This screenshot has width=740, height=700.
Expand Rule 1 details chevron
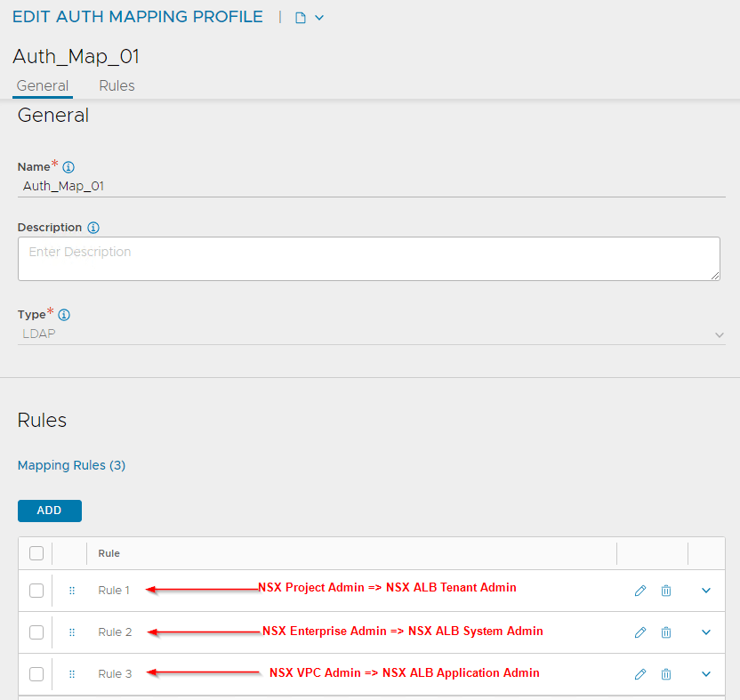point(706,591)
